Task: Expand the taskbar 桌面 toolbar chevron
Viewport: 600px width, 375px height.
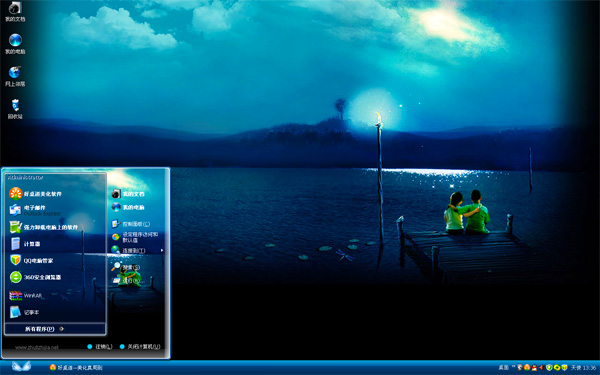Action: (x=514, y=366)
